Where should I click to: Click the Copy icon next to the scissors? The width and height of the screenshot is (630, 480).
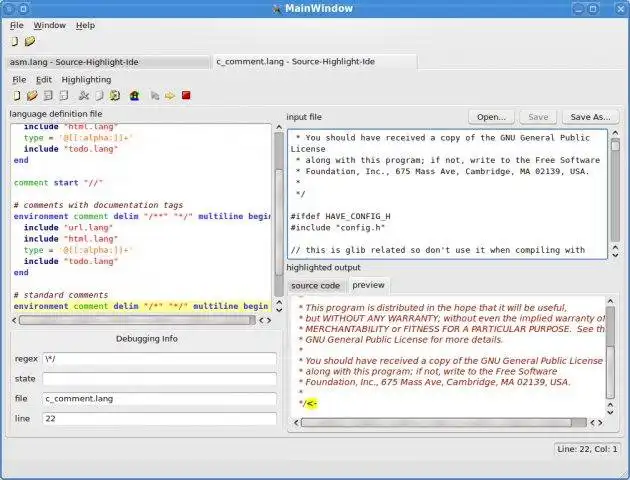point(99,96)
